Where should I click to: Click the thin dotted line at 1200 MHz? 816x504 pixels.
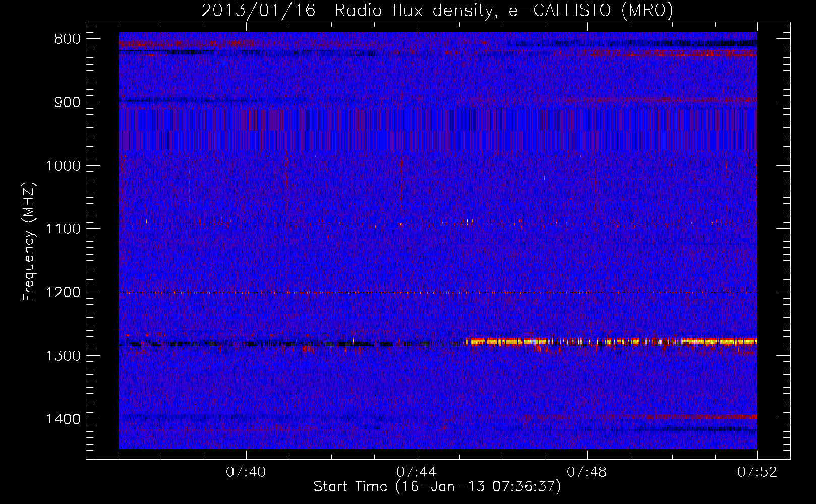tap(438, 293)
